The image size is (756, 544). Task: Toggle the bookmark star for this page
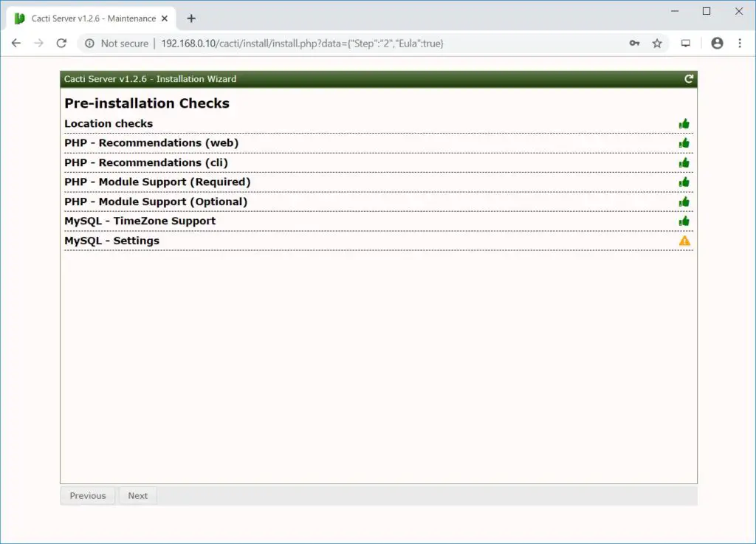pyautogui.click(x=657, y=43)
